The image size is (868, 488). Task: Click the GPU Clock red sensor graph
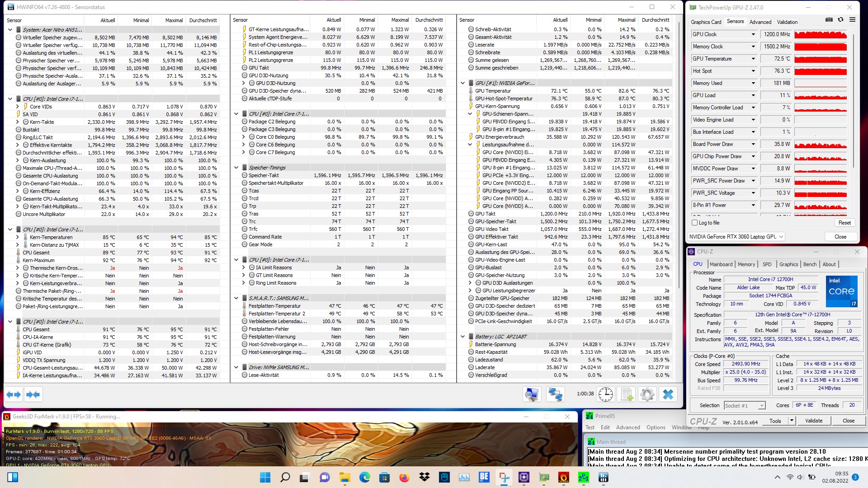(x=820, y=34)
